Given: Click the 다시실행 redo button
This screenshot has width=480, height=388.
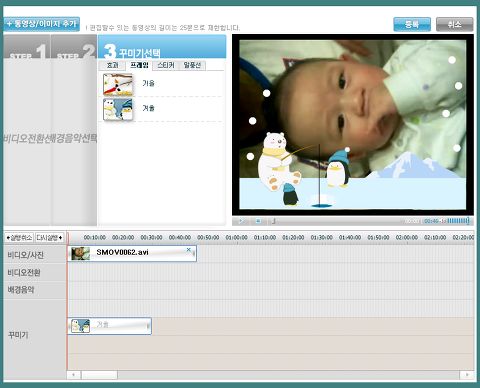Looking at the screenshot, I should pos(49,238).
